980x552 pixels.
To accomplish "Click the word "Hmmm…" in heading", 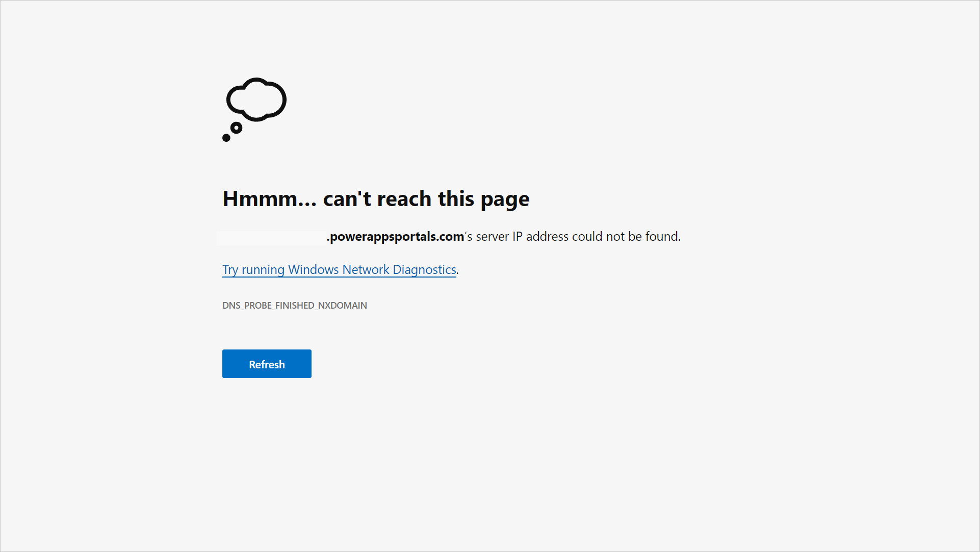I will 269,199.
